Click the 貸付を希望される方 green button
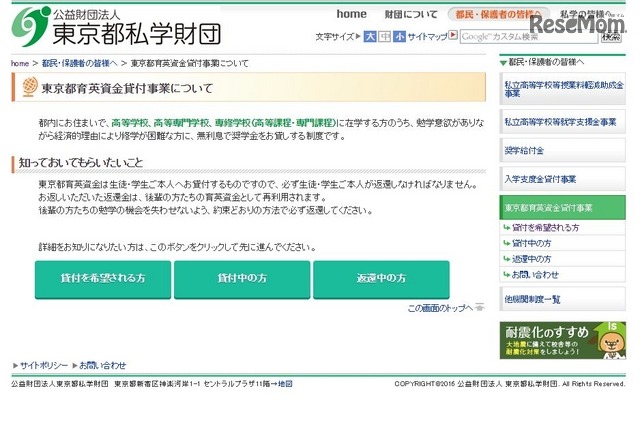The height and width of the screenshot is (425, 640). coord(103,278)
